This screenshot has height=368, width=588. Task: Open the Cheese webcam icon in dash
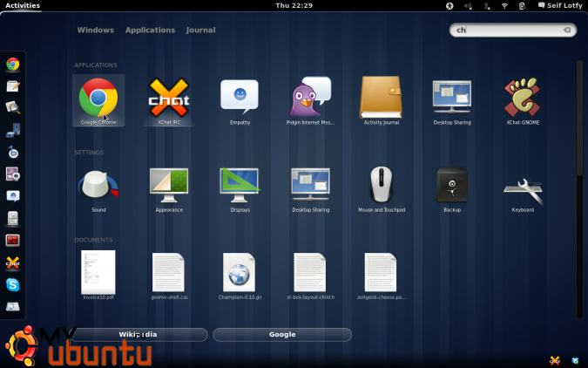pyautogui.click(x=13, y=174)
